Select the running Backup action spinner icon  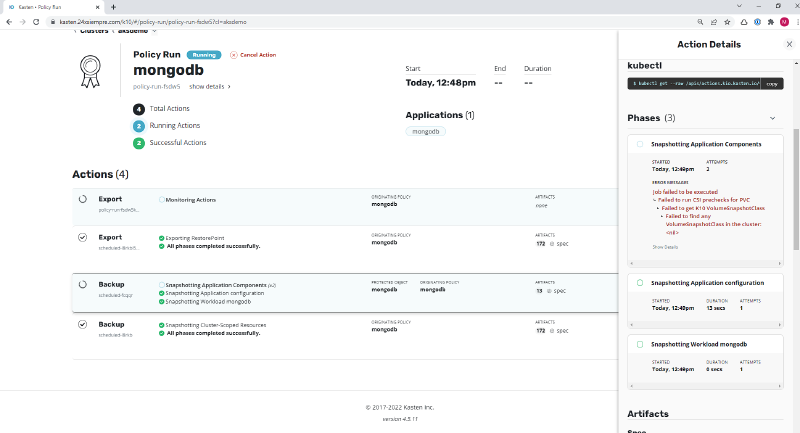pyautogui.click(x=83, y=285)
